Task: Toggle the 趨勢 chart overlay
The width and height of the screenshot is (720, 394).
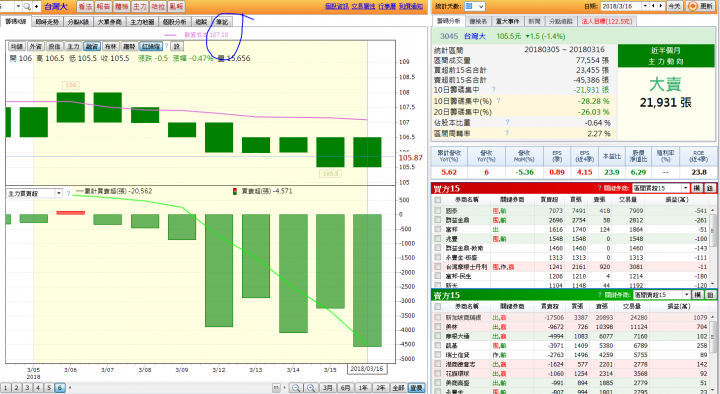Action: 129,46
